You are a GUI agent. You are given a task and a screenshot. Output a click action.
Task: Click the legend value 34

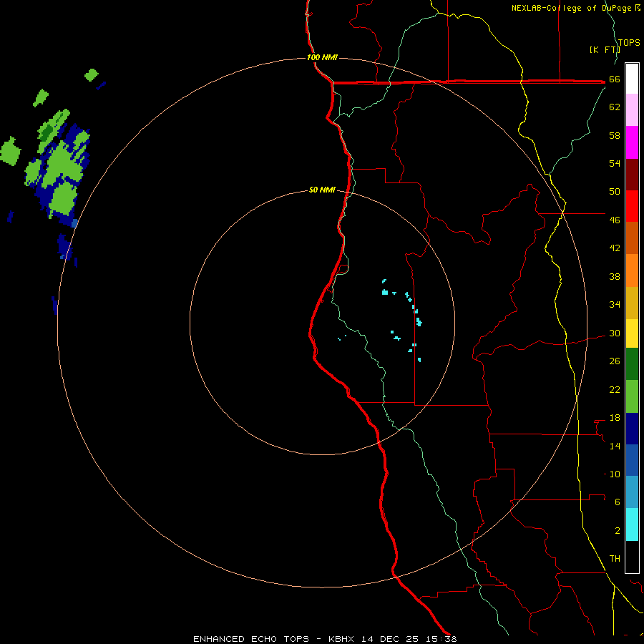pyautogui.click(x=615, y=305)
